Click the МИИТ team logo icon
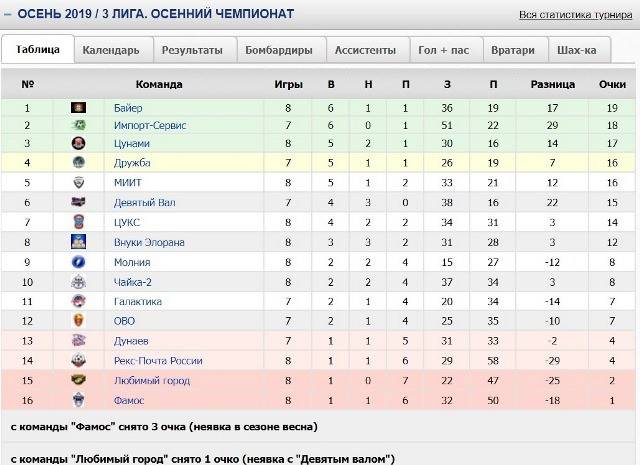 (x=78, y=183)
